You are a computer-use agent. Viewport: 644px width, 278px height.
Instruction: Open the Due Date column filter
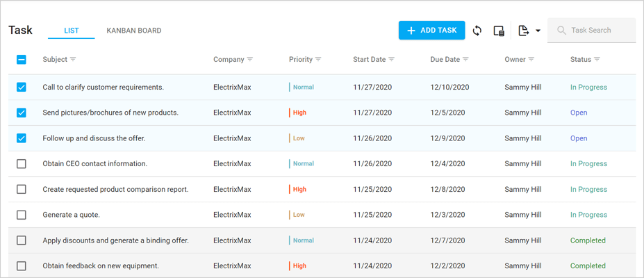point(466,60)
